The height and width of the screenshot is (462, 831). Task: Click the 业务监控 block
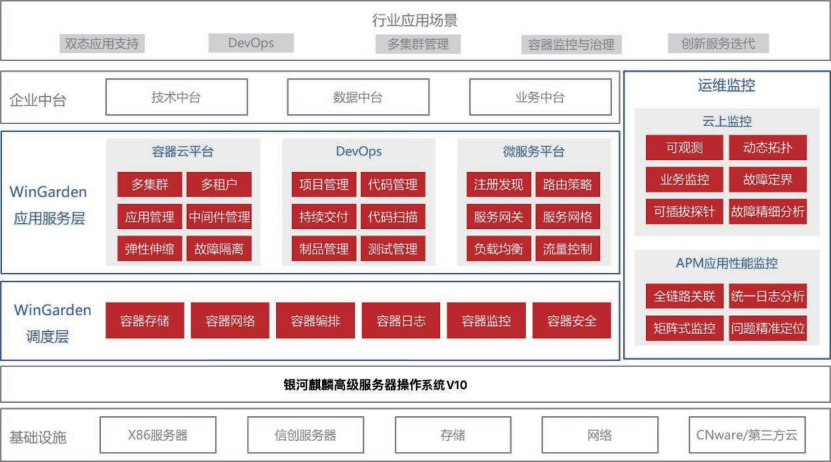pyautogui.click(x=684, y=180)
